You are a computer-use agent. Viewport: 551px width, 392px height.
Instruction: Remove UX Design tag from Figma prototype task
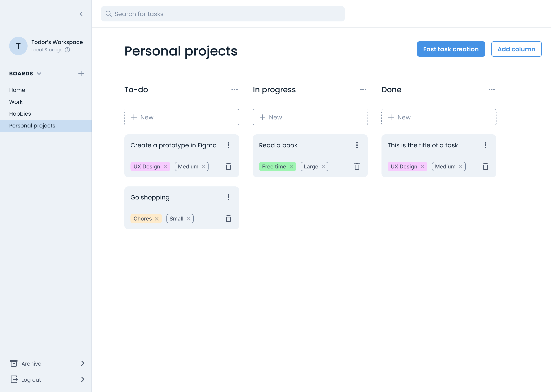click(x=165, y=167)
